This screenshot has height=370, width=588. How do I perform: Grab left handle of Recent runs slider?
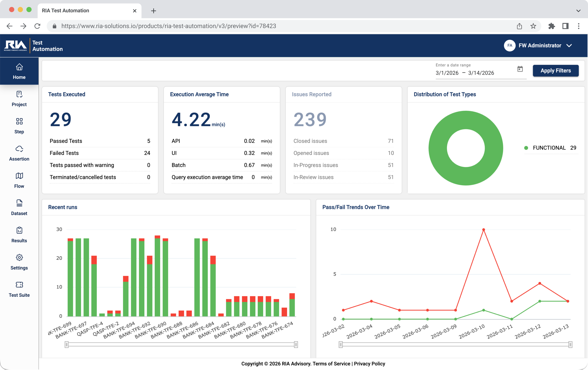click(67, 345)
